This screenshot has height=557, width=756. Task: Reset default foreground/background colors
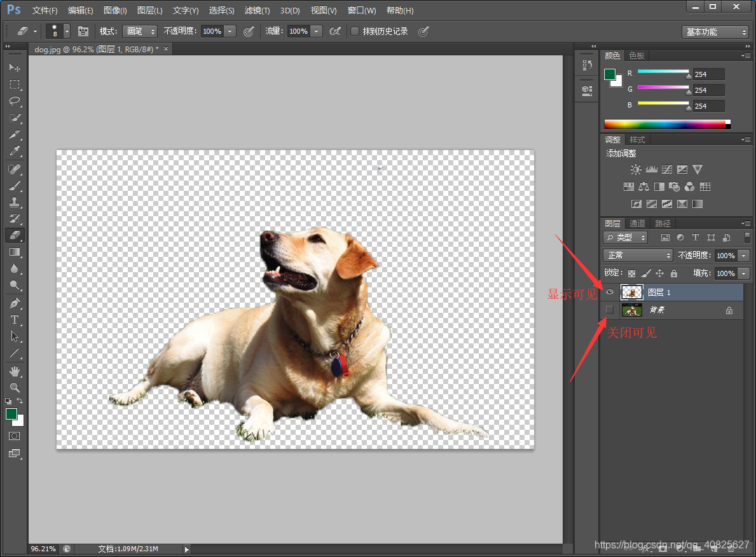pos(8,401)
